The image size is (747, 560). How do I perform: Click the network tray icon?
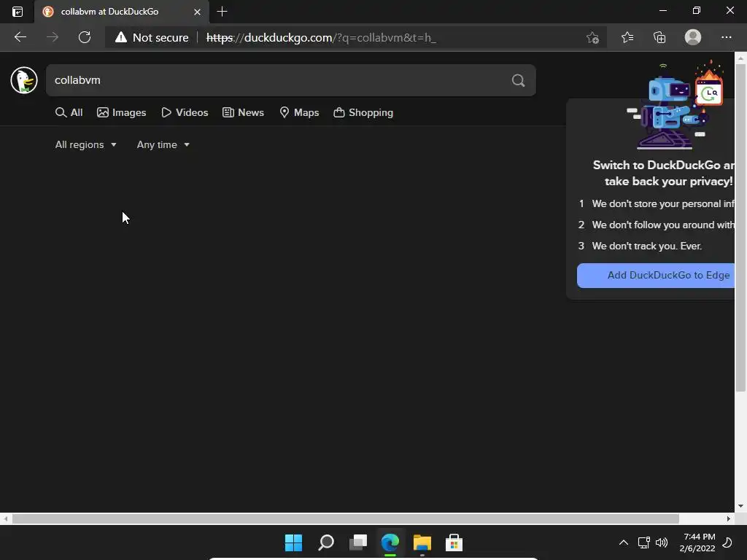pyautogui.click(x=643, y=542)
